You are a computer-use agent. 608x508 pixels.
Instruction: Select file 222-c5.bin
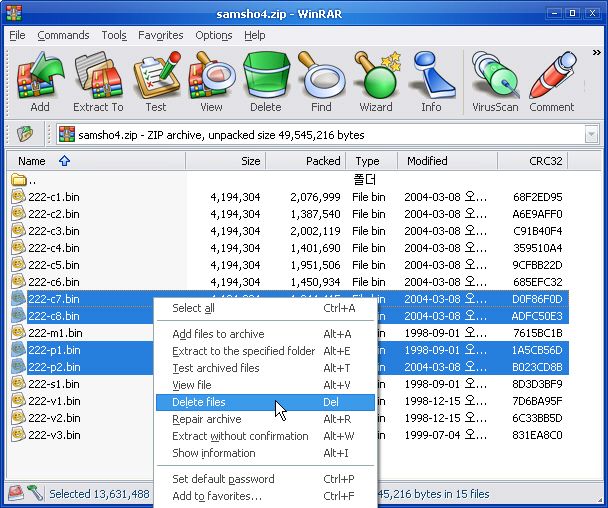[54, 265]
